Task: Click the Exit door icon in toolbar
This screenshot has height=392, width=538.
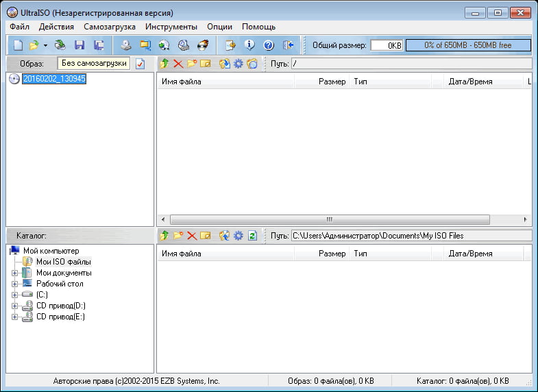Action: [288, 45]
